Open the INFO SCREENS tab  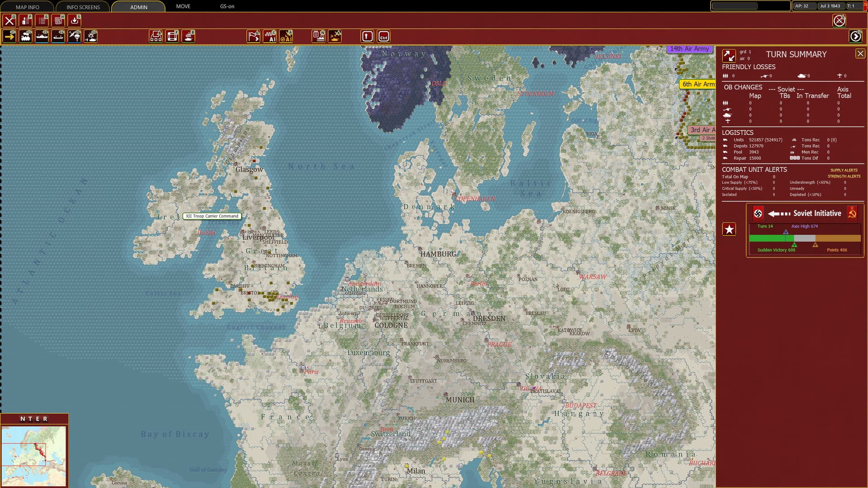tap(83, 7)
